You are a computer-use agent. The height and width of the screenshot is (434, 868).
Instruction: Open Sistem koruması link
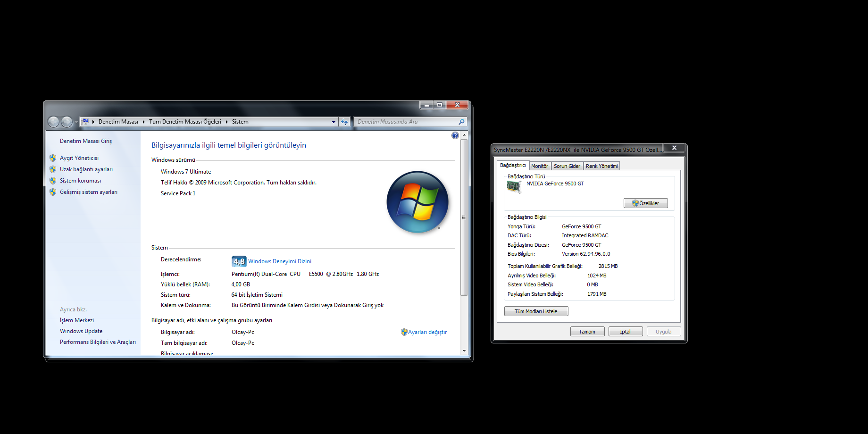pyautogui.click(x=80, y=181)
